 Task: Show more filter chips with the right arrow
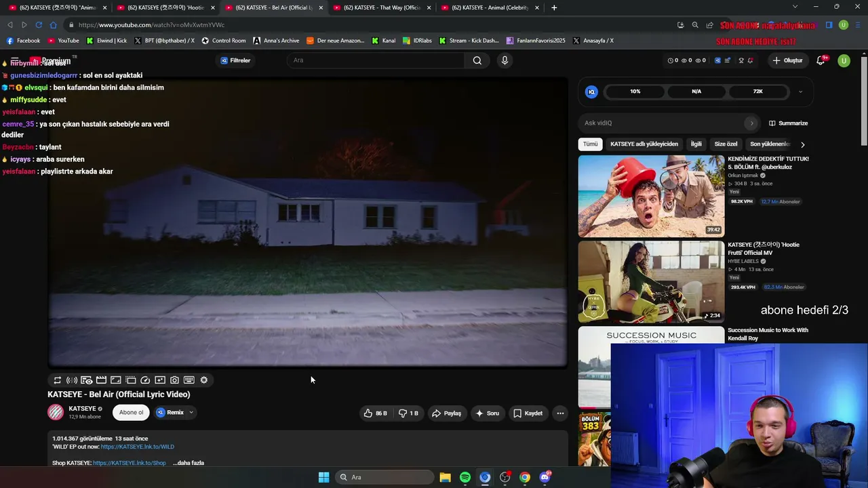click(803, 144)
